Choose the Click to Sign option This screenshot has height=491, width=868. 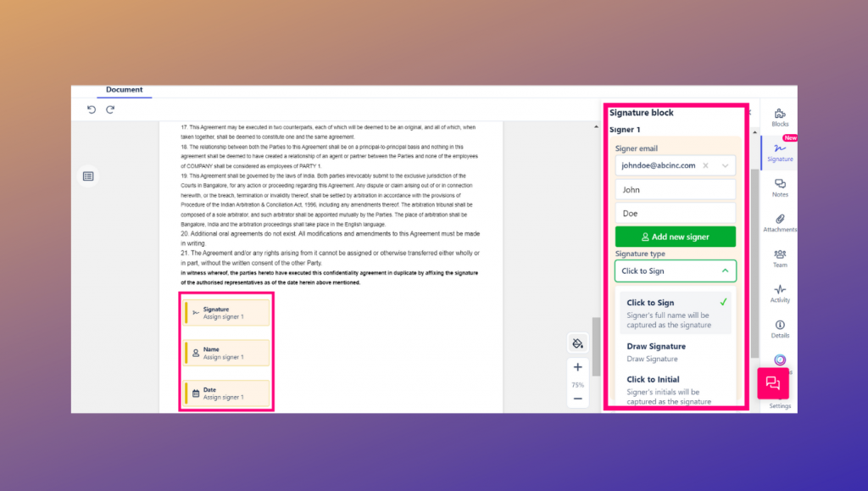click(676, 313)
